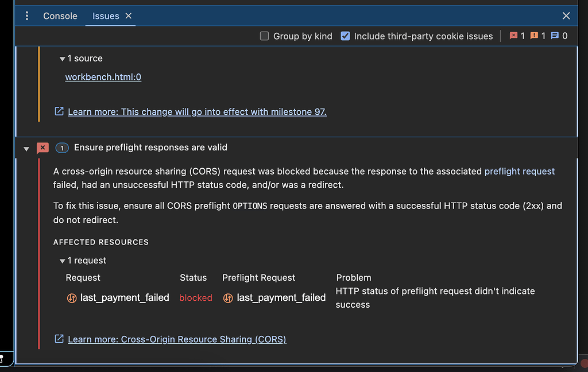Open the Cross-Origin Resource Sharing learn more link
Image resolution: width=588 pixels, height=372 pixels.
(177, 339)
